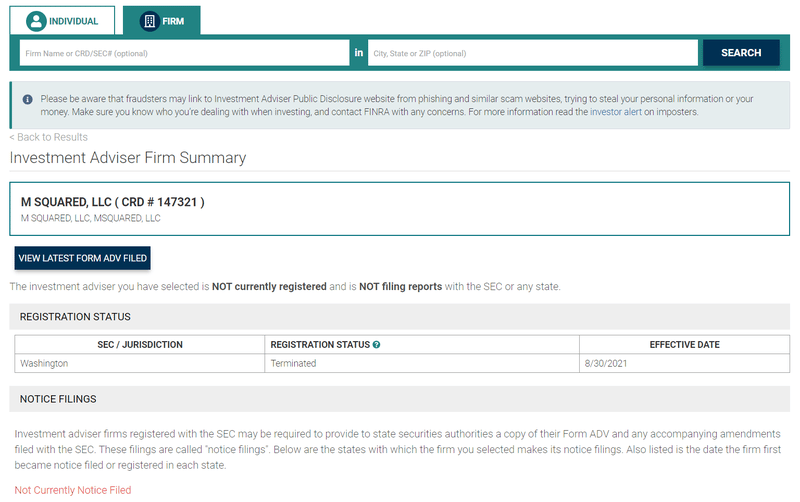800x502 pixels.
Task: Click the Not Currently Notice Filed text
Action: tap(73, 490)
